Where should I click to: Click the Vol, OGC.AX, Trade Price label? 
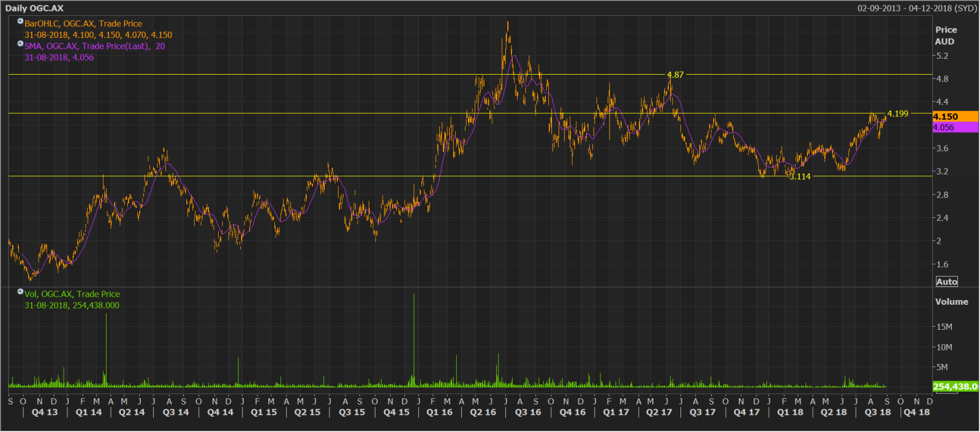(72, 294)
